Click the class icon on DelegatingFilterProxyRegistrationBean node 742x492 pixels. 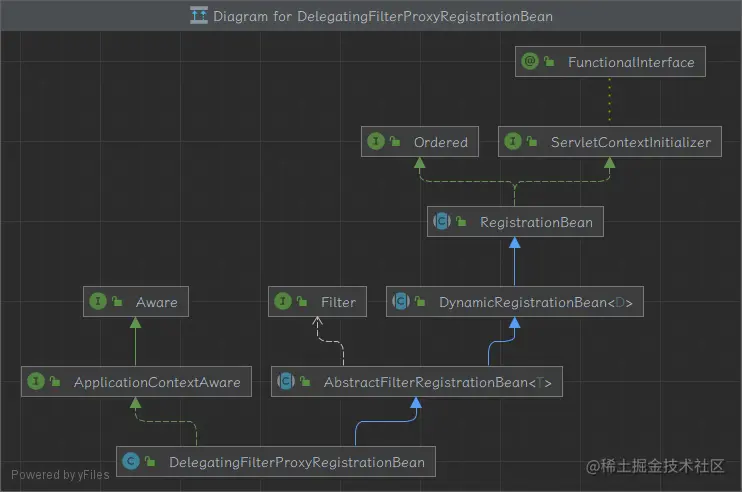point(131,461)
